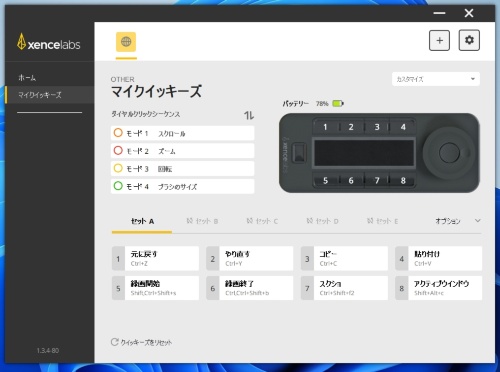Viewport: 500px width, 372px height.
Task: Click the link icon beside セット E
Action: click(x=370, y=221)
